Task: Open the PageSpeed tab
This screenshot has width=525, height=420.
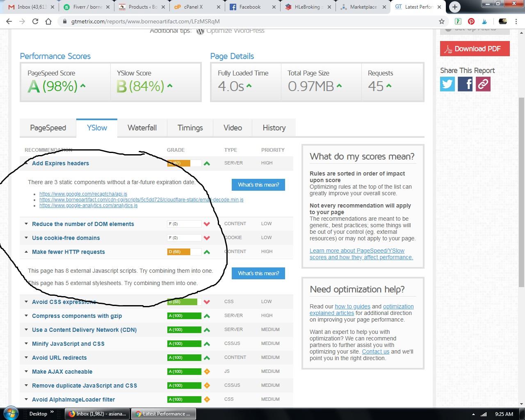Action: click(48, 128)
